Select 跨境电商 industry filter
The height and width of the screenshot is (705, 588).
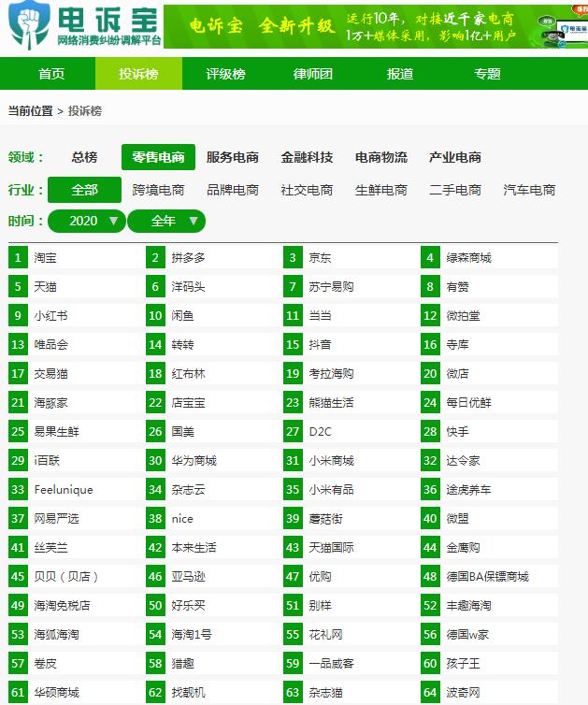(x=158, y=190)
